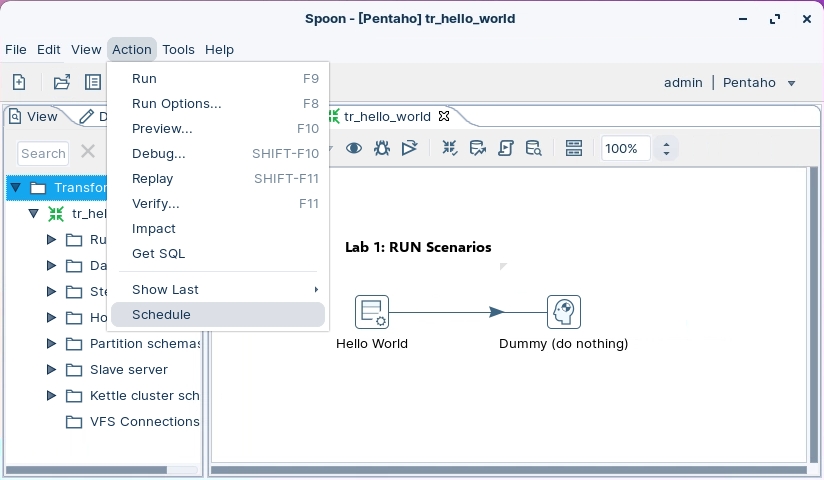This screenshot has width=824, height=480.
Task: Click the tr_hello_world transformation tree icon
Action: click(x=56, y=213)
